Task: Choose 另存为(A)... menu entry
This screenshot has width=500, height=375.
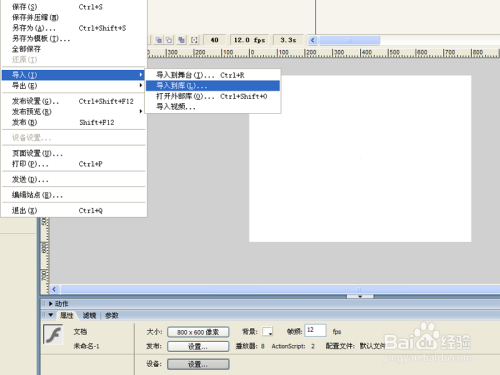Action: [x=74, y=28]
